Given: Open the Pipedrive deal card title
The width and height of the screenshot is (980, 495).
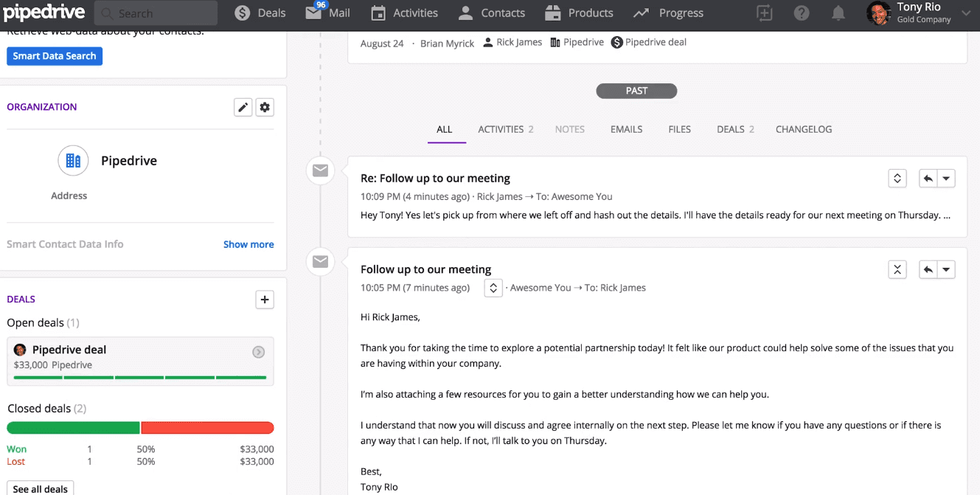Looking at the screenshot, I should (x=69, y=350).
